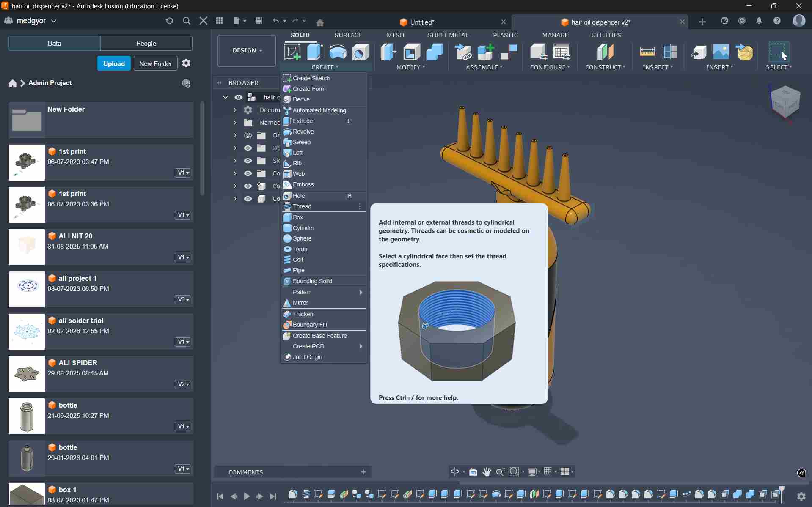Image resolution: width=812 pixels, height=507 pixels.
Task: Click the data panel vertical scrollbar
Action: tap(202, 149)
